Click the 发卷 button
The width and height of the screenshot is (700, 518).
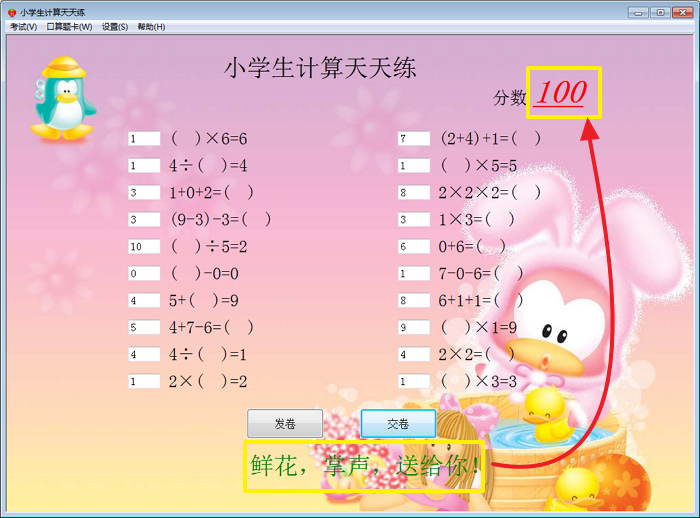(x=285, y=423)
